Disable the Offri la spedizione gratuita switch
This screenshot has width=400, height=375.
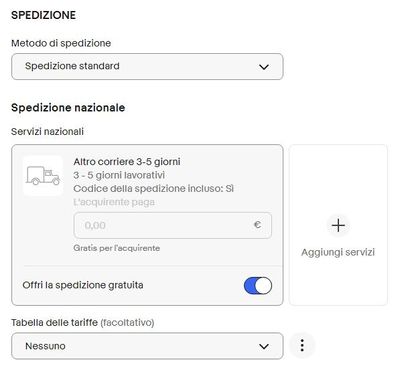click(258, 286)
